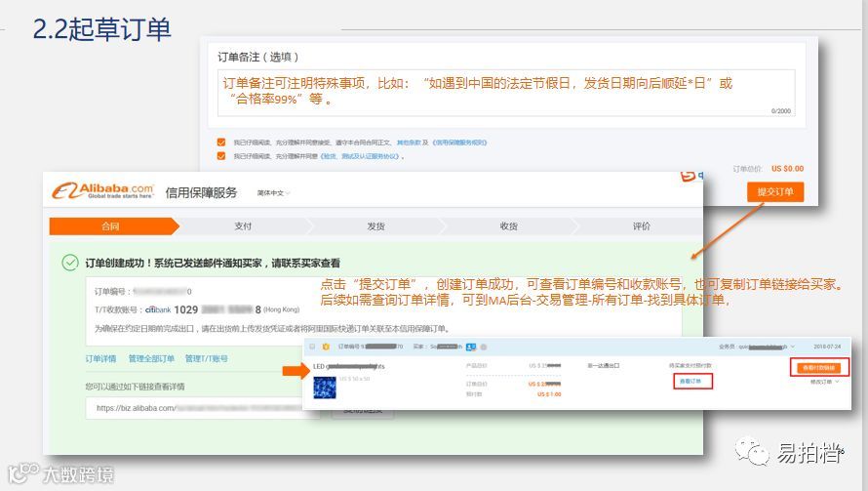Open the 订单详情 link
Screen dimensions: 868x491
(100, 358)
